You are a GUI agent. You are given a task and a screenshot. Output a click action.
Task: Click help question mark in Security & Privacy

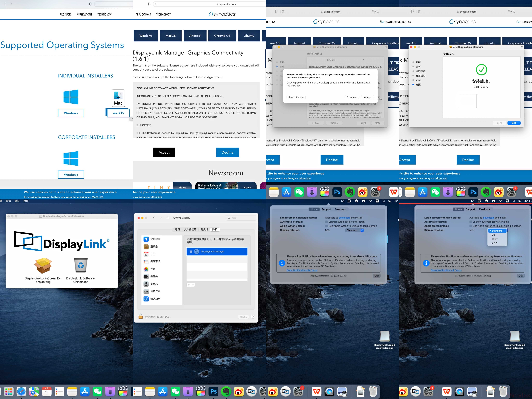pyautogui.click(x=253, y=317)
